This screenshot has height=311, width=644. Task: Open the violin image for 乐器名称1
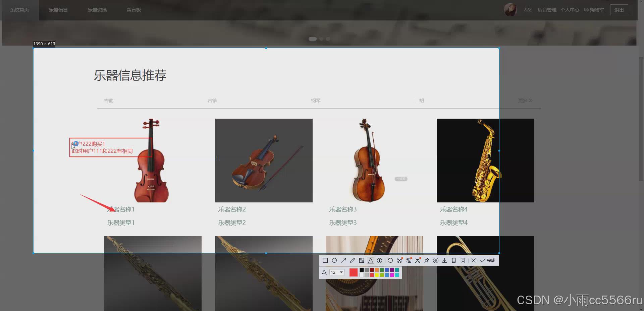[153, 160]
